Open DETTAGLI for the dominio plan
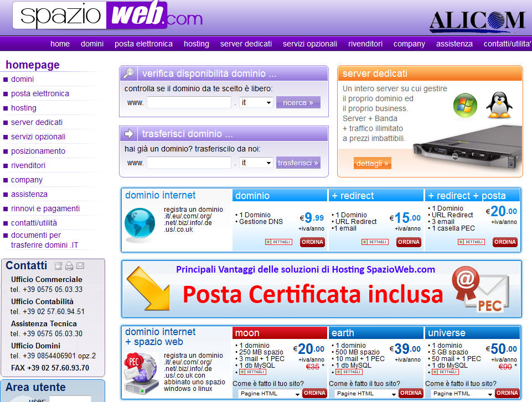Viewport: 532px width, 402px height. (x=278, y=242)
